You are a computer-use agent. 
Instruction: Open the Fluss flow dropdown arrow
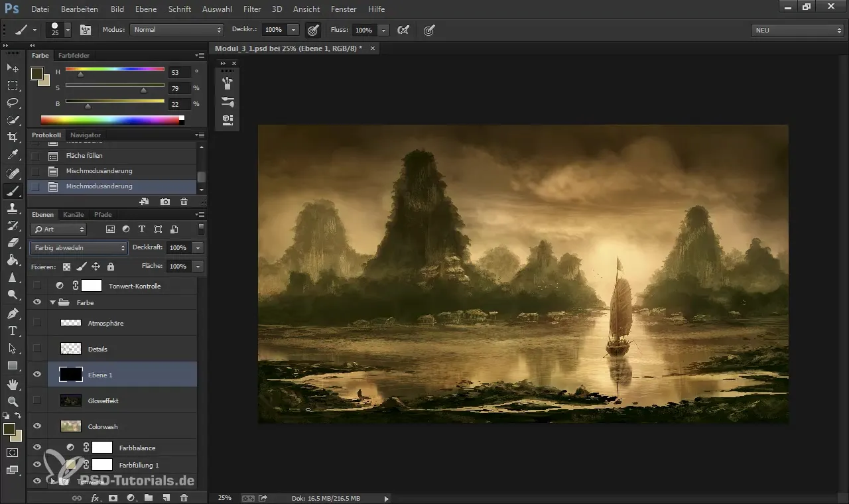[x=383, y=30]
